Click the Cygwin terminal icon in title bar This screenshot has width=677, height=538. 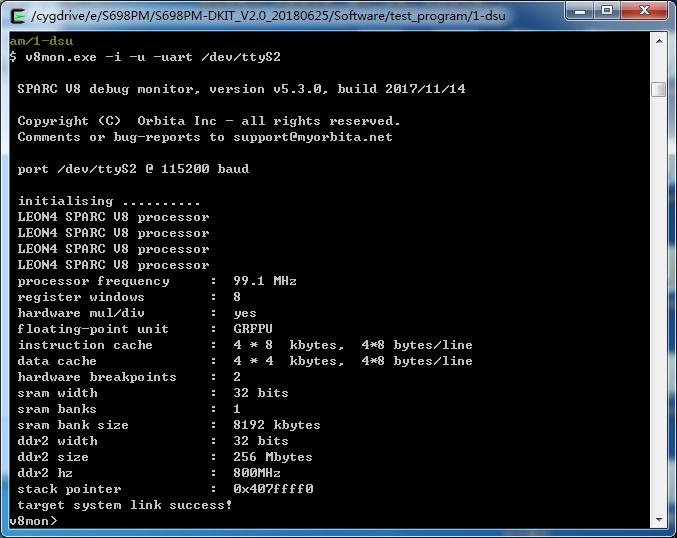coord(17,13)
